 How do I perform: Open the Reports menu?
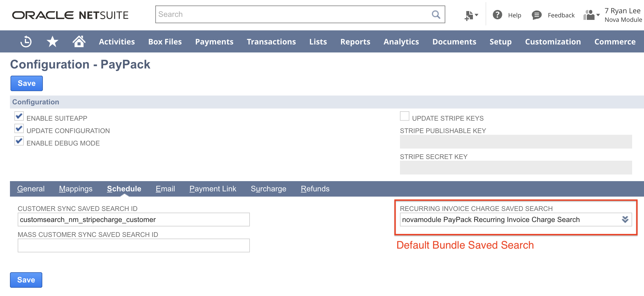355,42
